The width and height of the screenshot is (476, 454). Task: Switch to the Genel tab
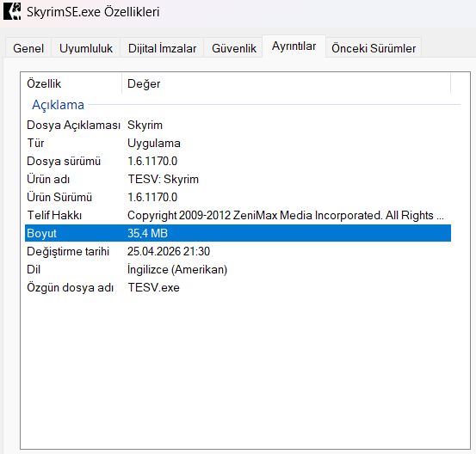tap(28, 48)
